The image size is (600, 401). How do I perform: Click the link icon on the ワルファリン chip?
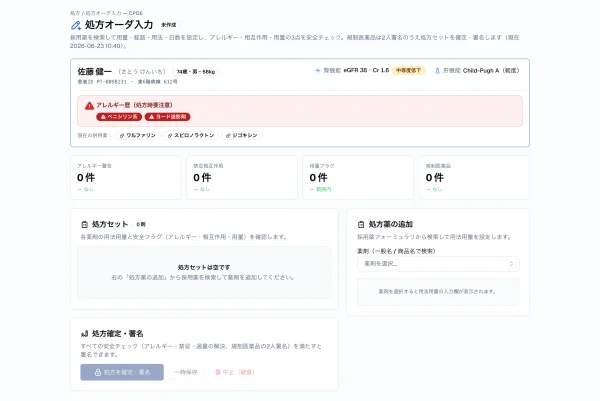coord(122,135)
